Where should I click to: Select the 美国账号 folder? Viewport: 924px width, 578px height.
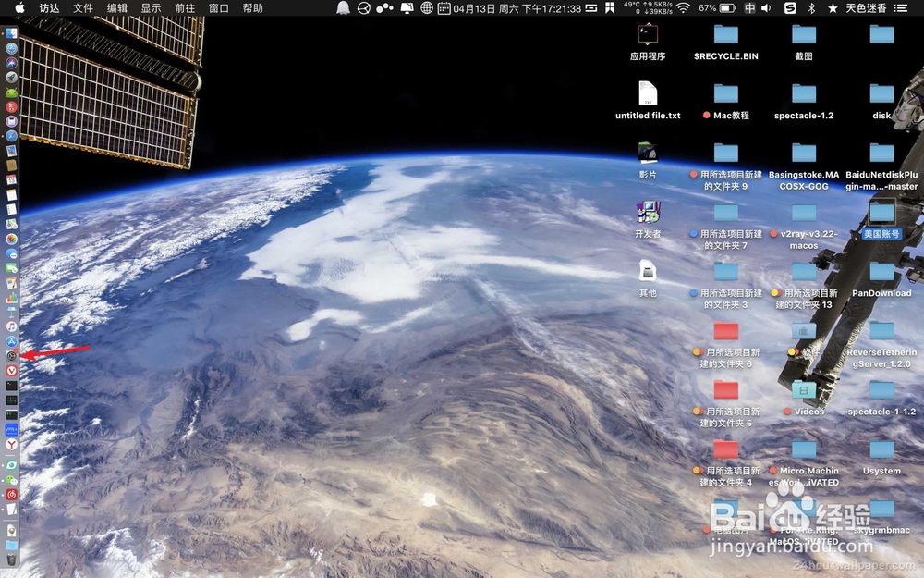(x=881, y=212)
